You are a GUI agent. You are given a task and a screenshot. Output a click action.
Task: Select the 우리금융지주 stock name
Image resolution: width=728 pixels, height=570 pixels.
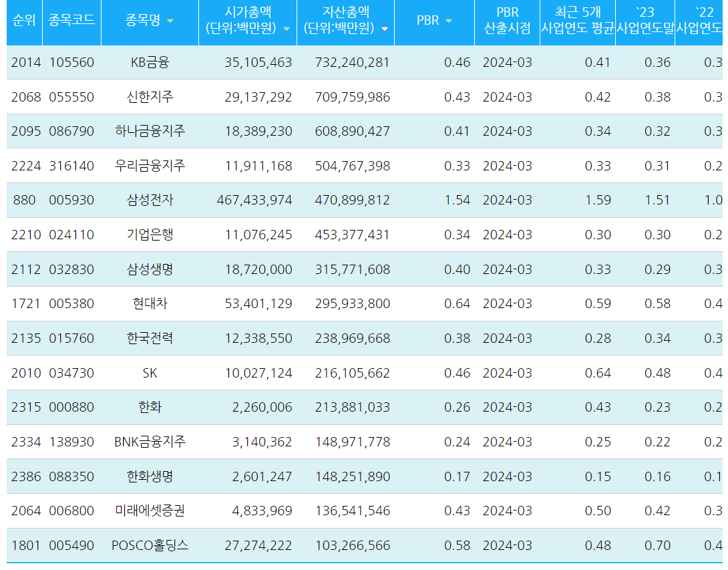(150, 166)
